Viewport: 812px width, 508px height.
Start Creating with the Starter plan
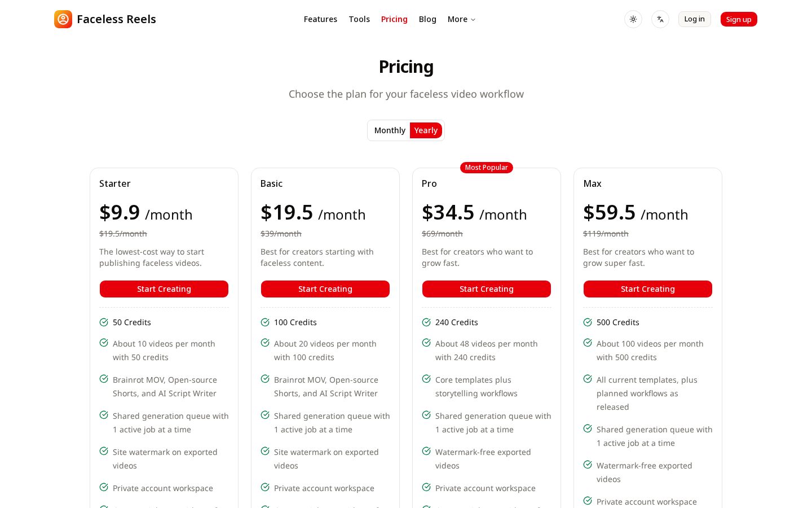(164, 289)
